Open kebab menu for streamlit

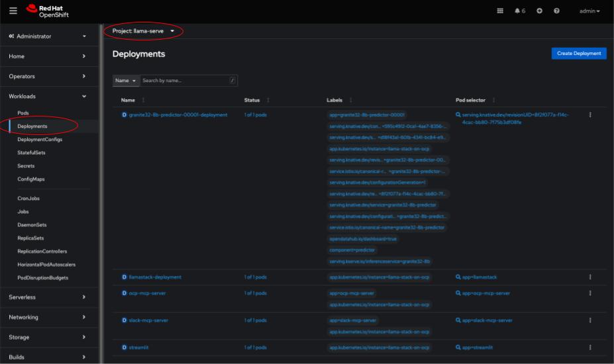point(590,347)
